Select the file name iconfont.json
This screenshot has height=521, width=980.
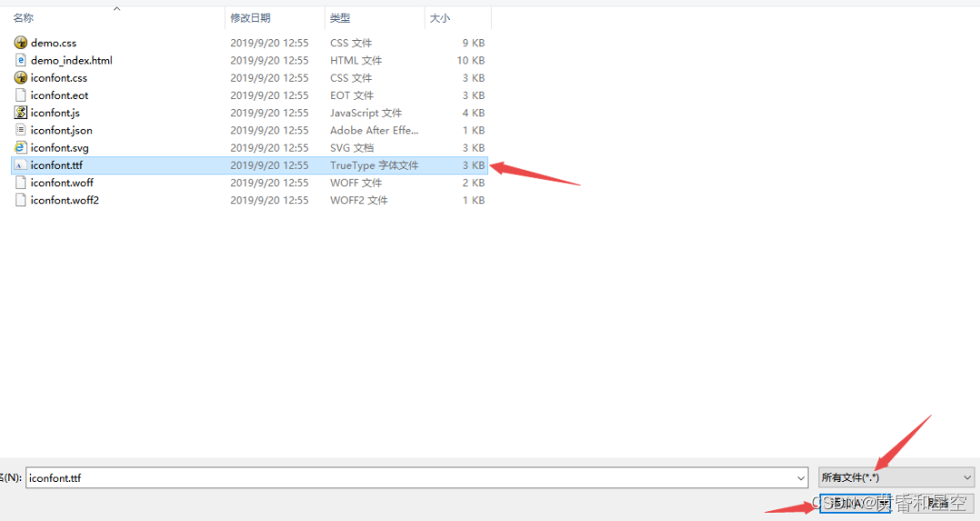62,131
